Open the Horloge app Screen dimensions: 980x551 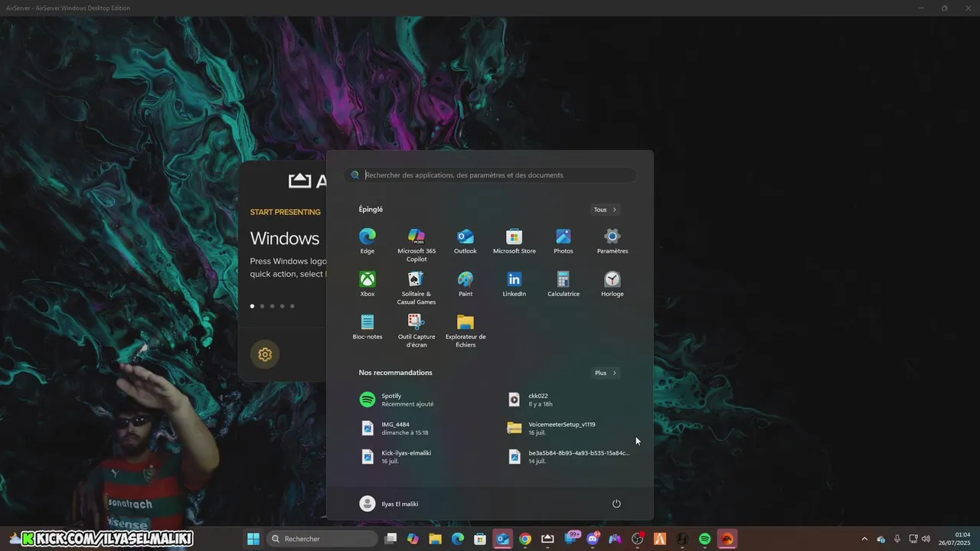[612, 284]
